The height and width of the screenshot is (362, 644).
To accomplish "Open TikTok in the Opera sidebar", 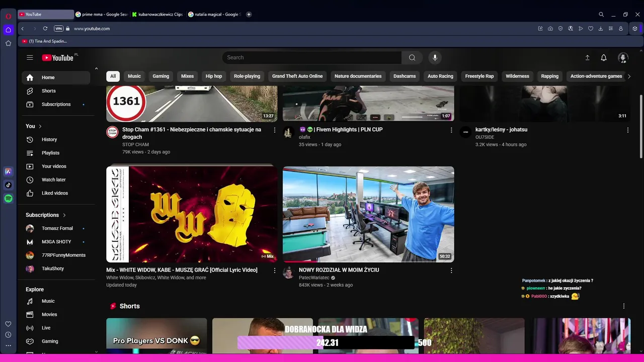I will click(8, 185).
